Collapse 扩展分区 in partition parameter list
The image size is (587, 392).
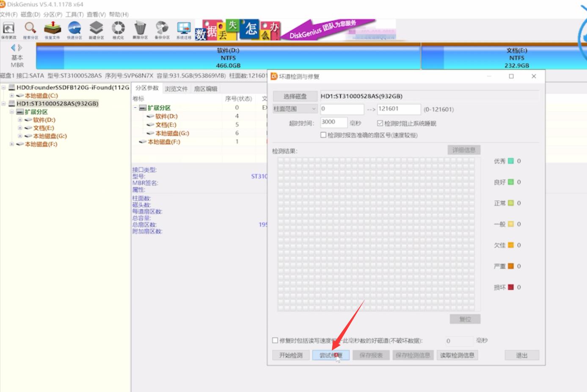(135, 108)
